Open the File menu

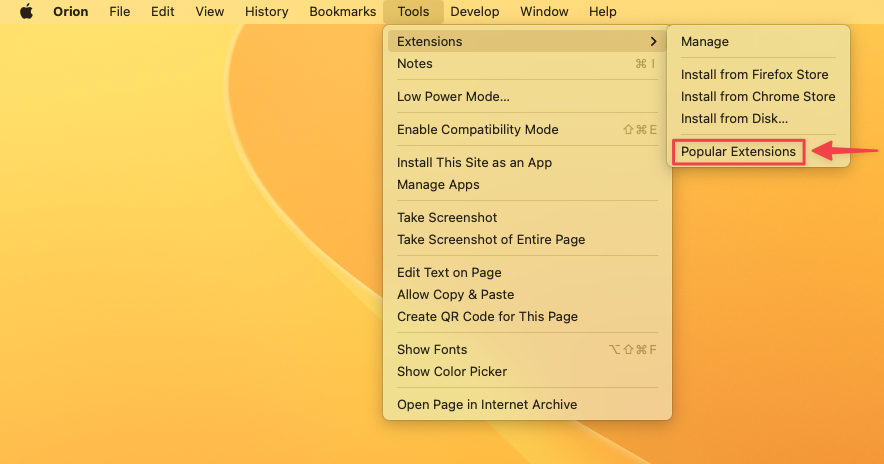120,11
